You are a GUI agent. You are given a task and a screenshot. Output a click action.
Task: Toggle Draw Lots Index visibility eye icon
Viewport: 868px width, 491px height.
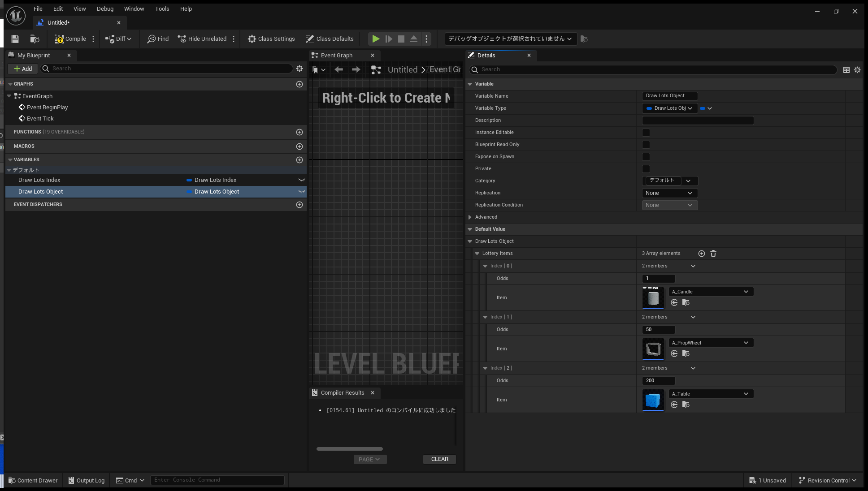click(x=302, y=180)
